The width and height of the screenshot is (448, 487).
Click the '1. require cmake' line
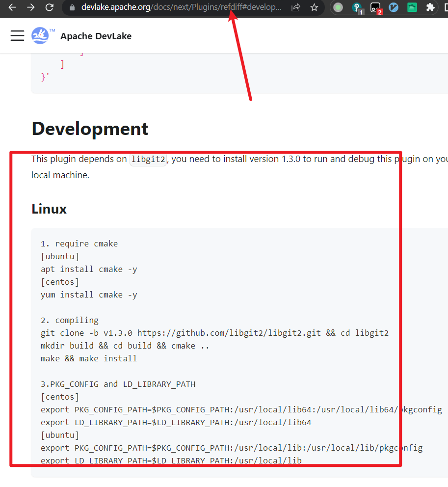point(79,244)
